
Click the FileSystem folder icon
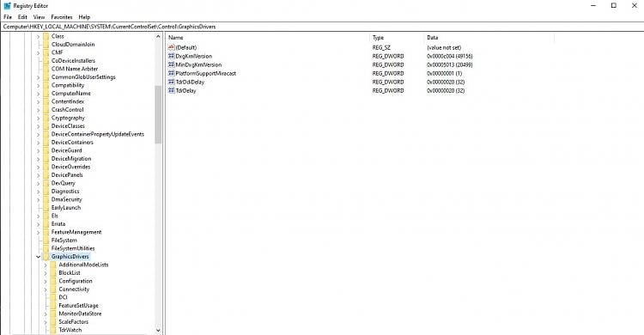(46, 240)
